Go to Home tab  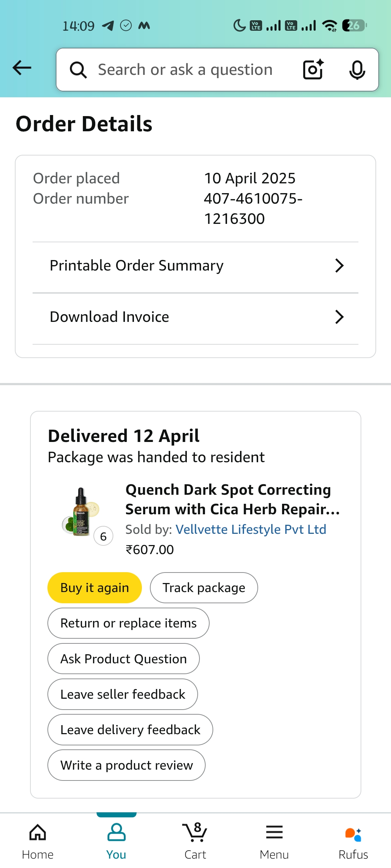(x=38, y=841)
